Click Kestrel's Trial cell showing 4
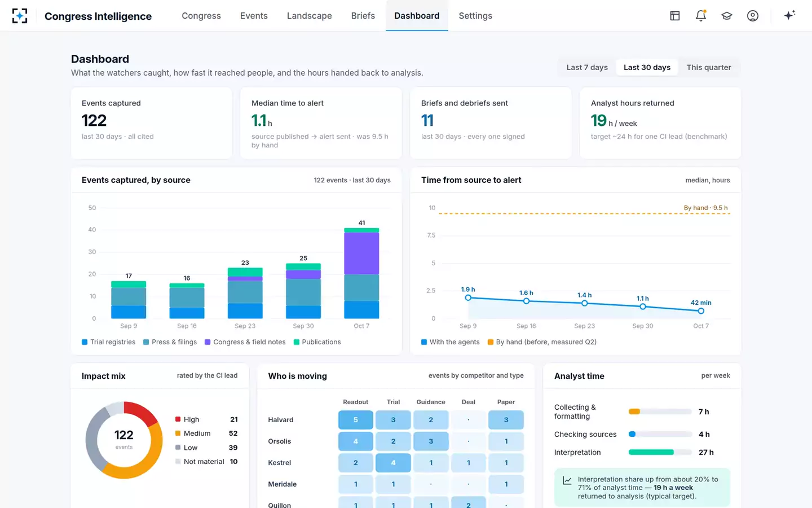This screenshot has width=812, height=508. 394,463
